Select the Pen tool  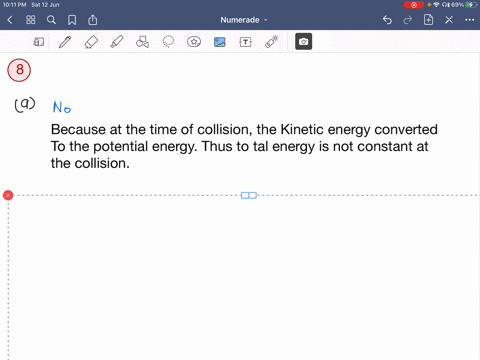65,42
